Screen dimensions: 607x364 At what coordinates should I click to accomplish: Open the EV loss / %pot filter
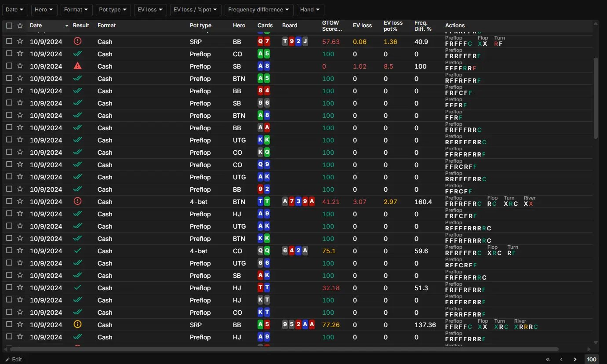tap(195, 10)
